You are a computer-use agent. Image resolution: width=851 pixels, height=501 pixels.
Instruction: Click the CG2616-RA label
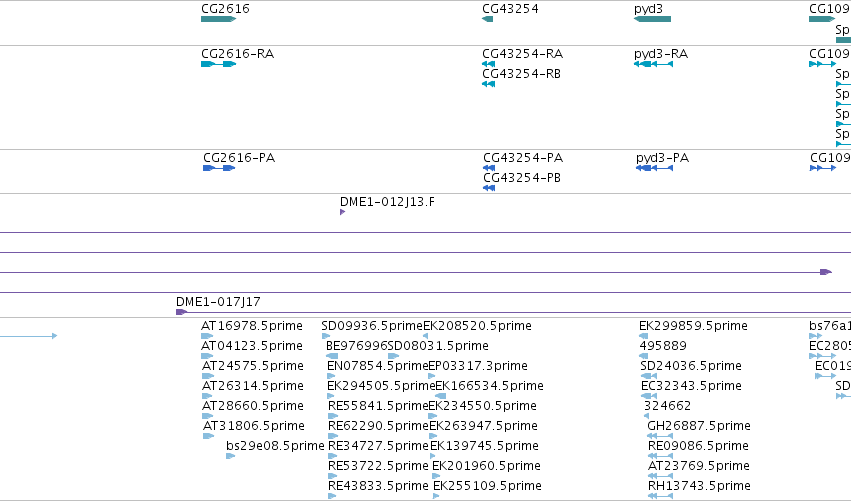[x=237, y=54]
